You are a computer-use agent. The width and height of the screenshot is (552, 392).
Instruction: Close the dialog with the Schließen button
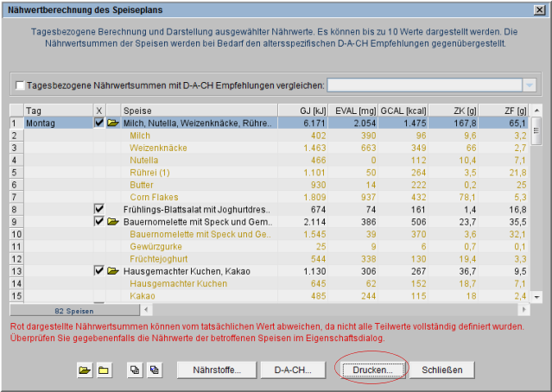click(x=447, y=370)
